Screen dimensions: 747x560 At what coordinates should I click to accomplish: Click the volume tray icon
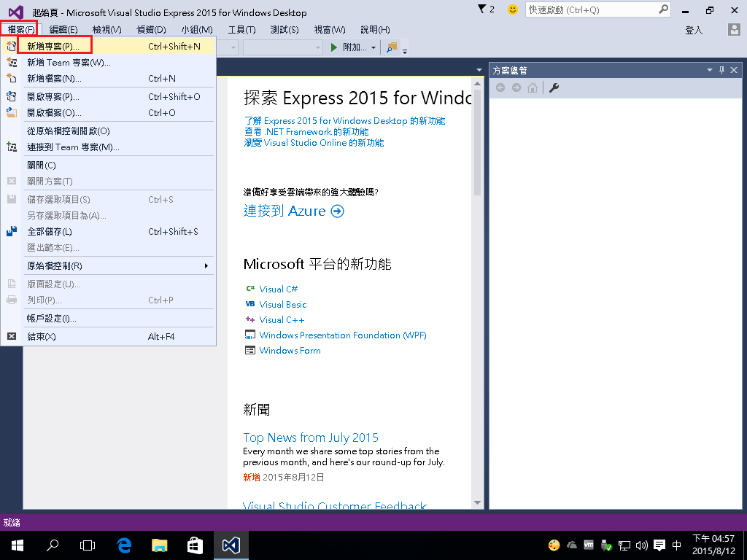tap(642, 545)
